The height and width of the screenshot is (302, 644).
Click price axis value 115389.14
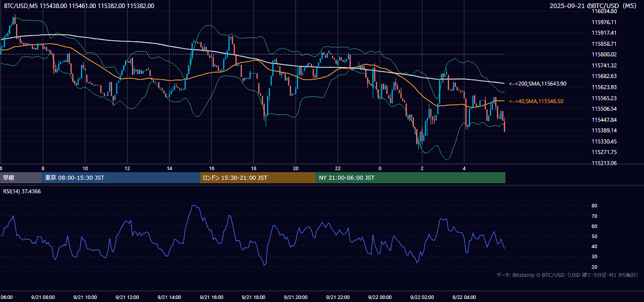pyautogui.click(x=604, y=130)
